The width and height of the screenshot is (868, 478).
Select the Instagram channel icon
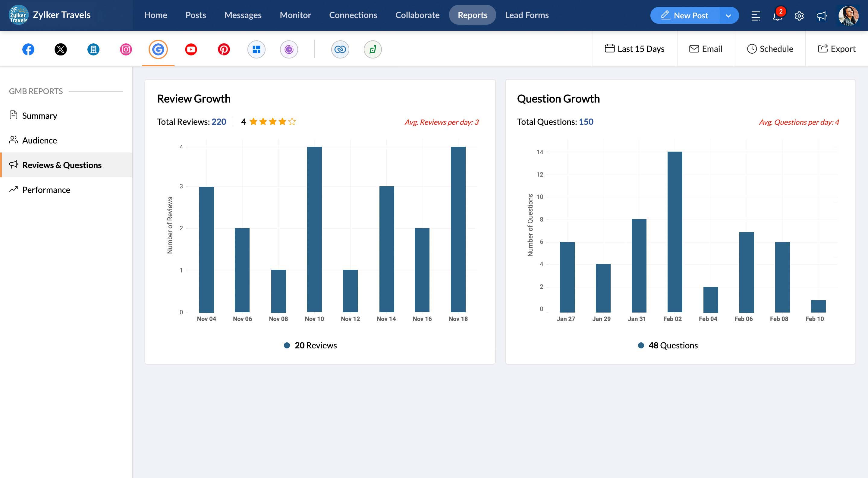(125, 49)
